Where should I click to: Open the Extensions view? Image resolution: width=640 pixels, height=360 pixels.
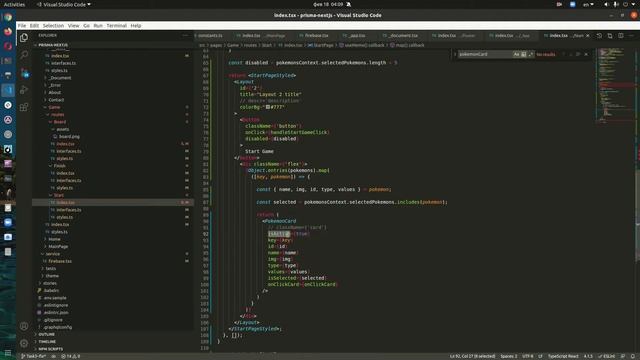point(24,107)
